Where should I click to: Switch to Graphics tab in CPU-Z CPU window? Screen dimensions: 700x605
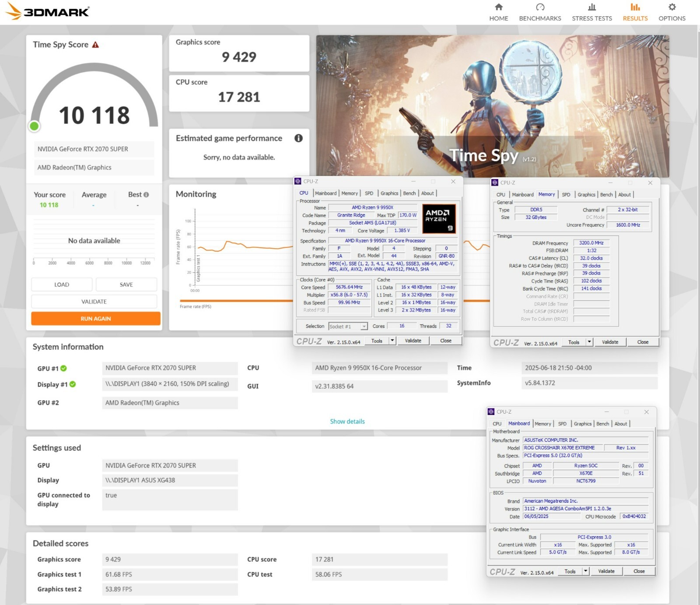pyautogui.click(x=389, y=193)
